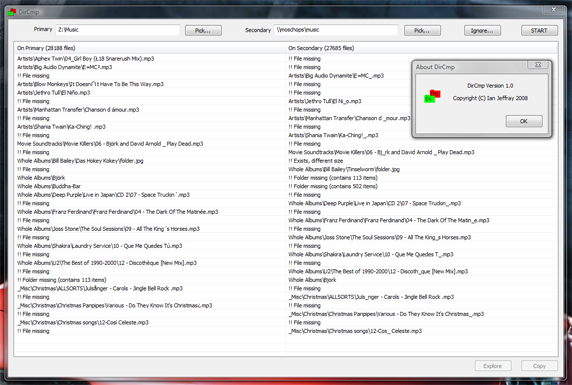Select primary Whole Albums\Björk folder row

click(x=41, y=178)
